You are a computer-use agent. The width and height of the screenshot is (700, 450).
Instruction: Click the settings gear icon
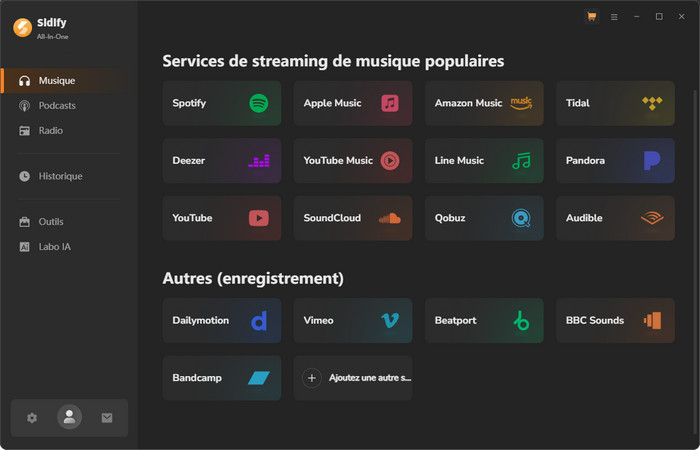point(32,418)
